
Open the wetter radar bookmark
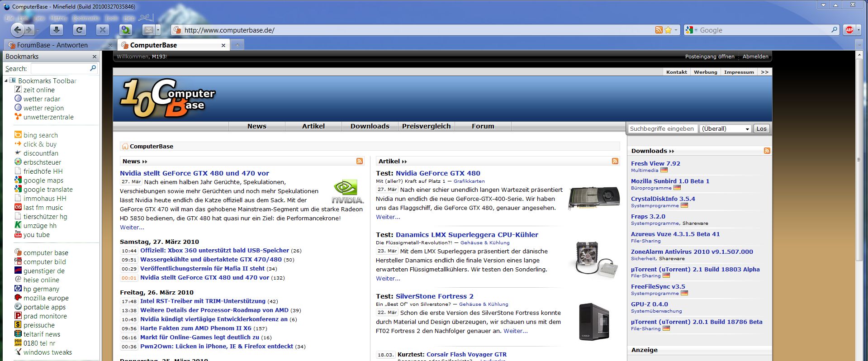tap(42, 99)
